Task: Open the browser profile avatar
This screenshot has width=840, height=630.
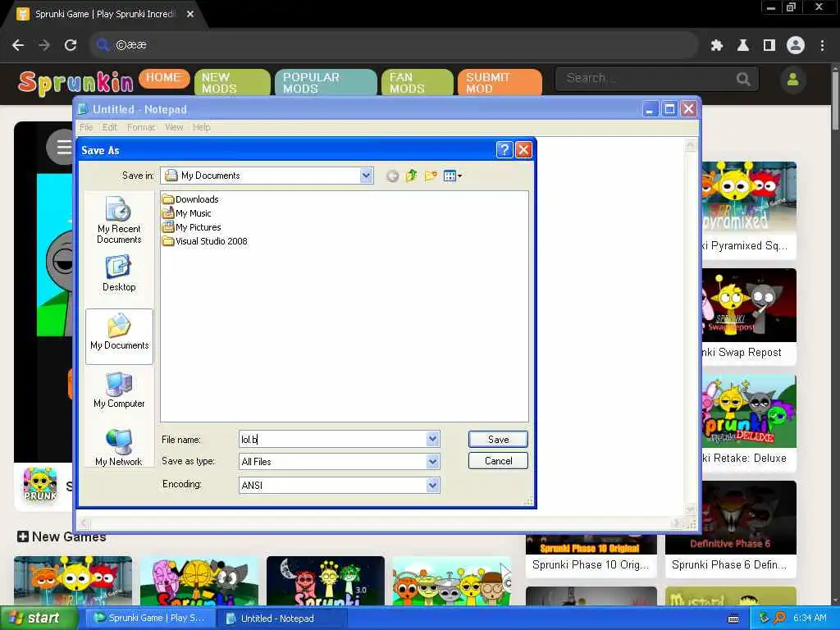Action: [796, 45]
